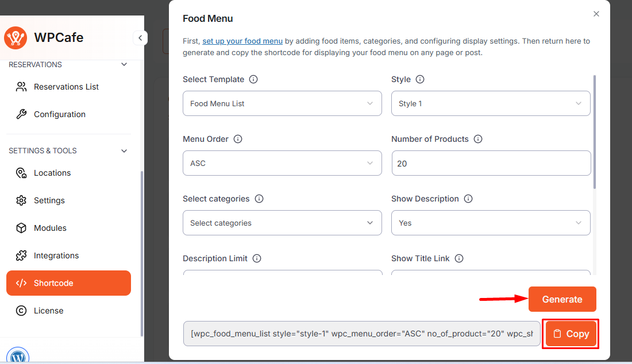The height and width of the screenshot is (364, 632).
Task: Collapse the Settings & Tools section
Action: pos(124,151)
